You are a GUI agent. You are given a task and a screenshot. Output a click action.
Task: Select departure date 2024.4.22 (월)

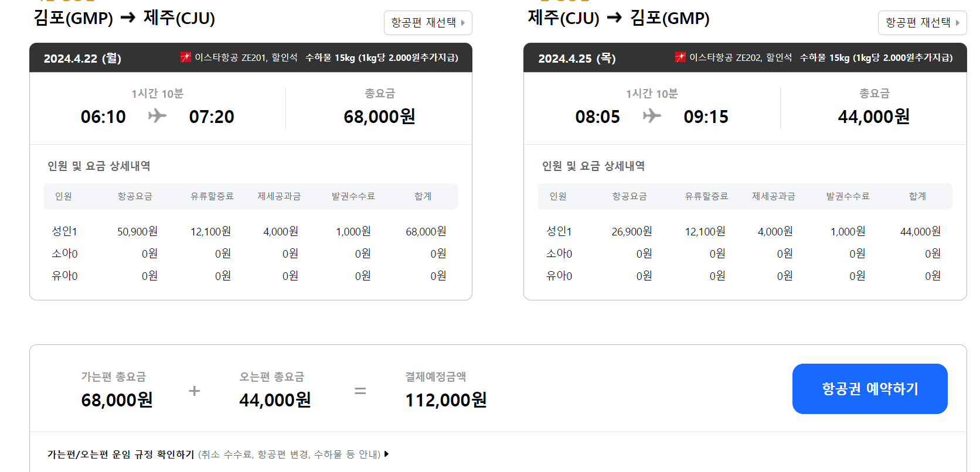click(x=83, y=59)
